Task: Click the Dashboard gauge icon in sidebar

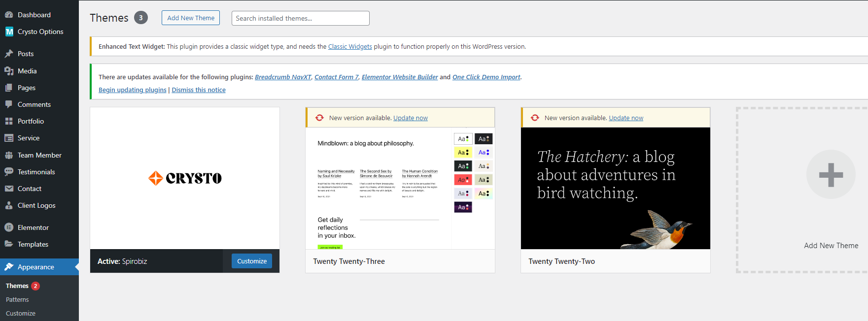Action: click(9, 15)
